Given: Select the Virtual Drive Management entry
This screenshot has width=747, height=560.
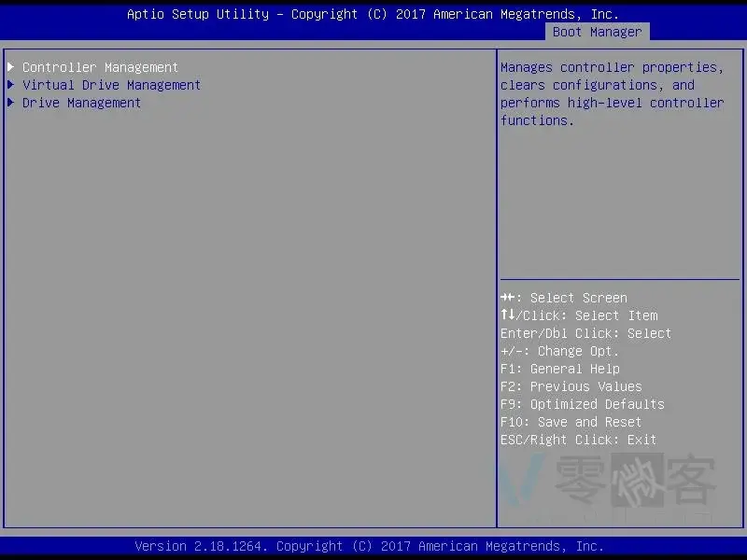Looking at the screenshot, I should click(x=111, y=85).
